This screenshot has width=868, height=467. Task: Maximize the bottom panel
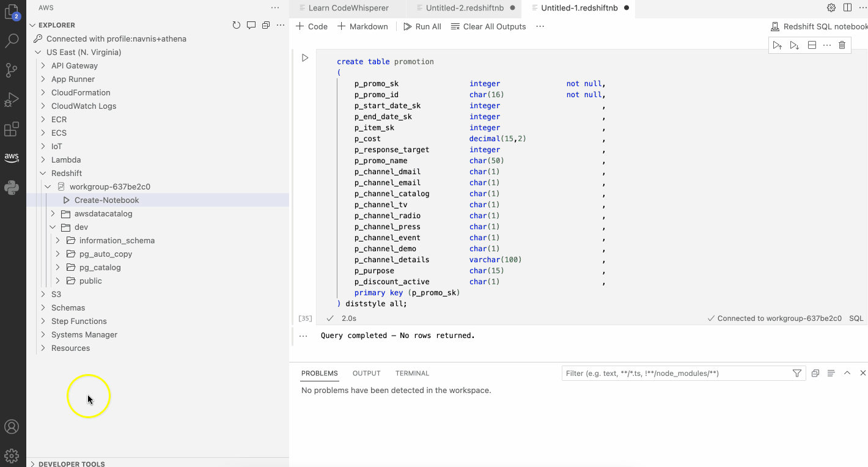pos(847,373)
